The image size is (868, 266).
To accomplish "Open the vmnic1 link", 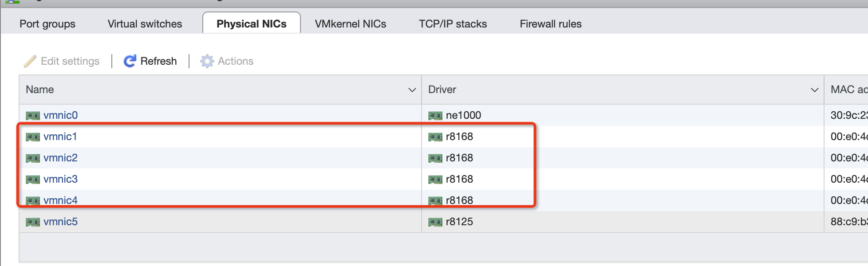I will (x=60, y=137).
